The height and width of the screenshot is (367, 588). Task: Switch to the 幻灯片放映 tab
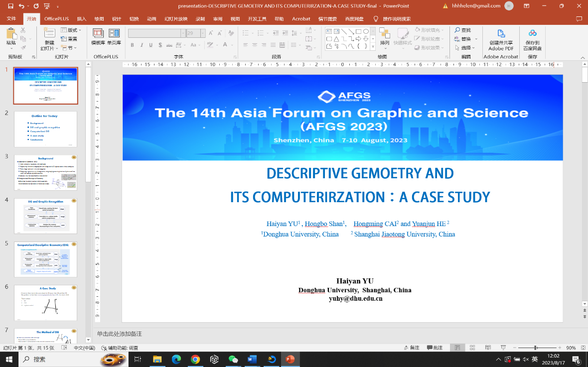pyautogui.click(x=176, y=19)
